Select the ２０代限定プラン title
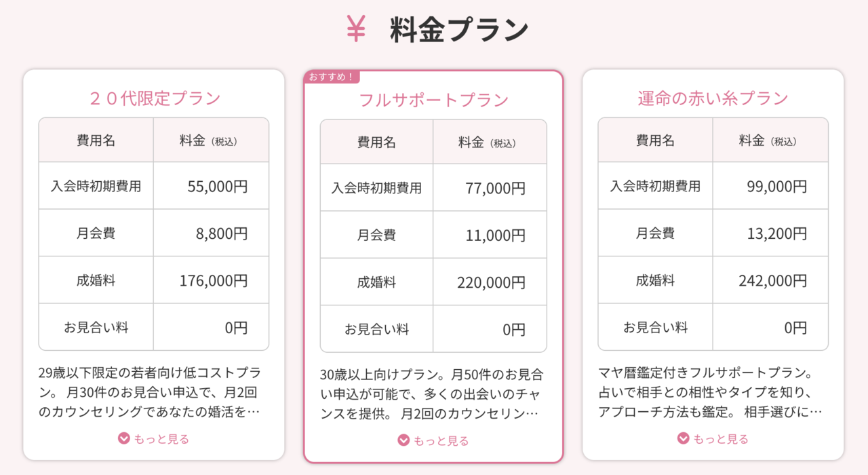This screenshot has height=475, width=868. pyautogui.click(x=154, y=98)
